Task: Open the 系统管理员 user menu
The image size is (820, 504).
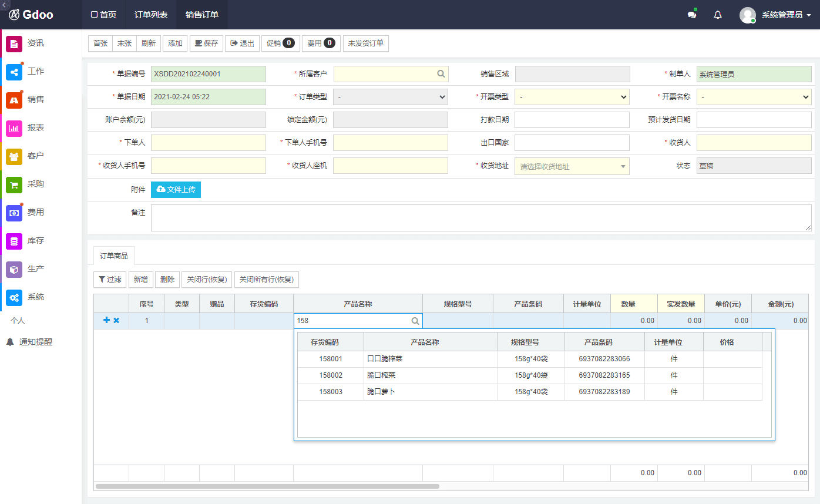Action: [775, 15]
